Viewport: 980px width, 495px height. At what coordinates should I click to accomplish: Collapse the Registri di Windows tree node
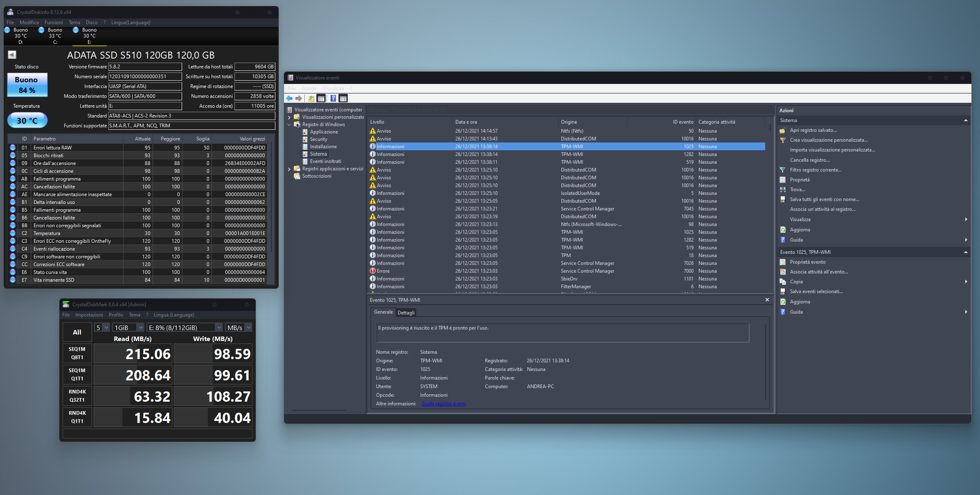tap(289, 124)
